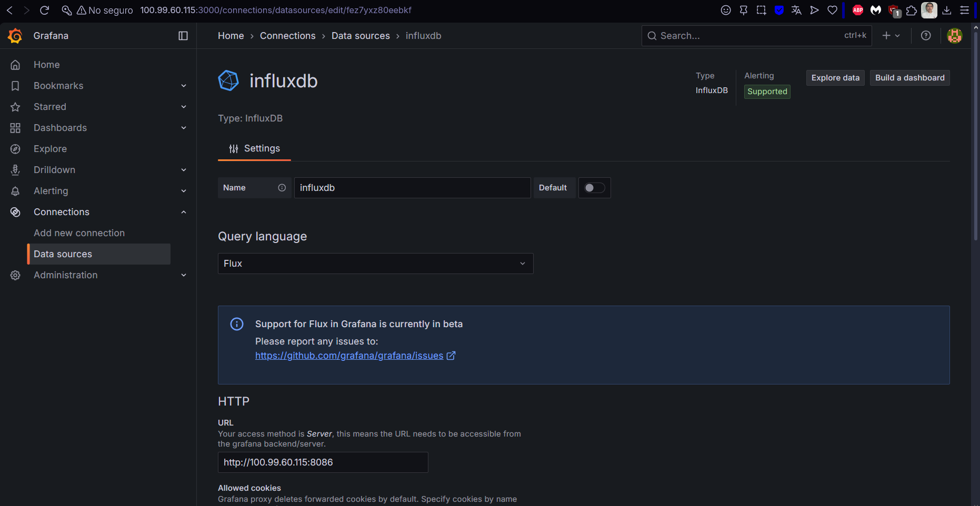Click the data source Name input field

click(x=412, y=188)
